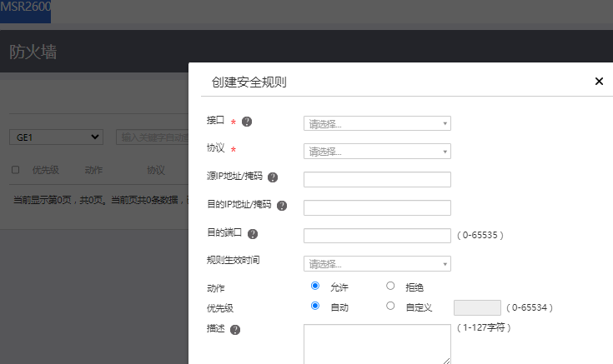Open help icon next to 源IP地址/掩码
The width and height of the screenshot is (613, 364).
pyautogui.click(x=273, y=177)
